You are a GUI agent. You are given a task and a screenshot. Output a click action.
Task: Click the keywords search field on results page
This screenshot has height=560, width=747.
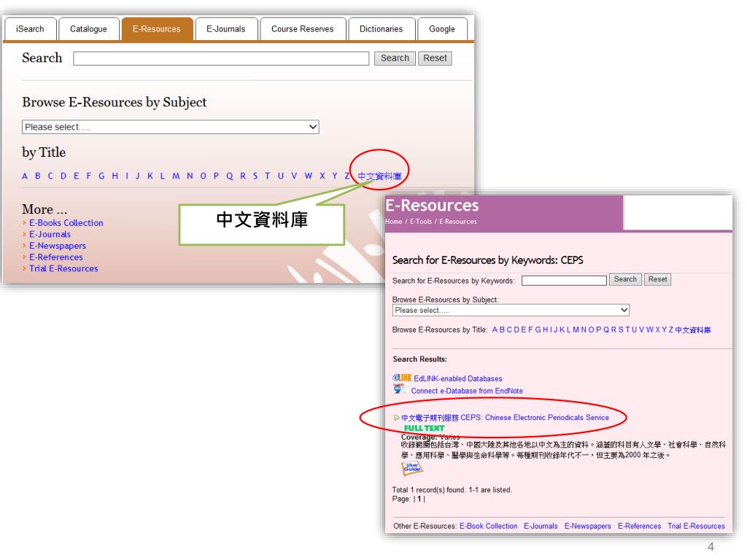tap(564, 281)
